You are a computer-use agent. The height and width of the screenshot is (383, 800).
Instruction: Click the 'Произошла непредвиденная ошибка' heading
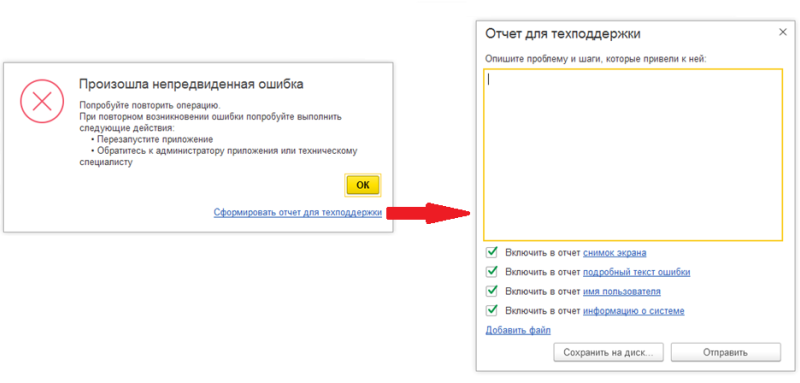(191, 84)
